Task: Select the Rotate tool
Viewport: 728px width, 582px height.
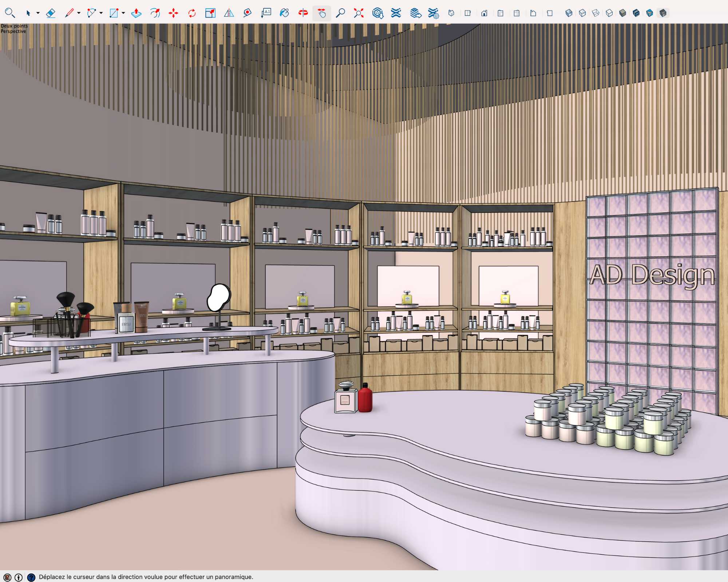Action: pos(192,13)
